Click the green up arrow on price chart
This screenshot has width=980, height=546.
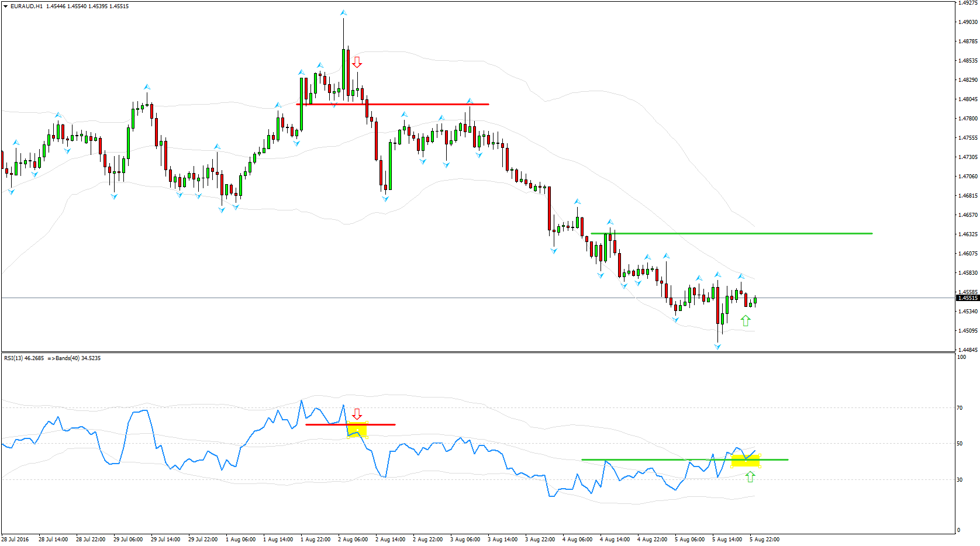pyautogui.click(x=745, y=320)
